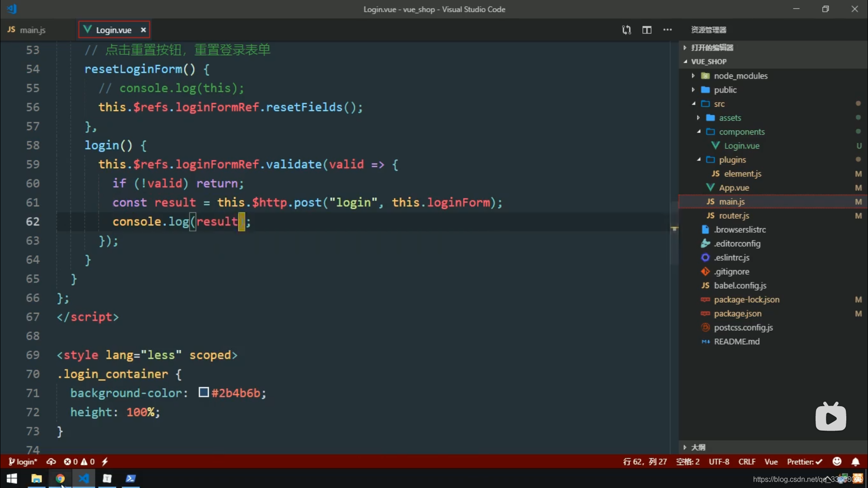This screenshot has height=488, width=868.
Task: Open PowerShell from the taskbar
Action: [131, 479]
